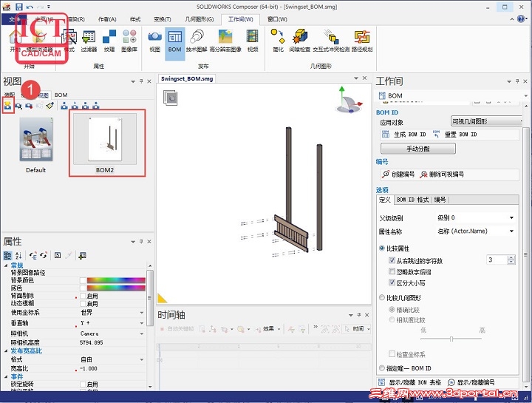532x403 pixels.
Task: Open the 视频 video workshop
Action: coord(253,41)
